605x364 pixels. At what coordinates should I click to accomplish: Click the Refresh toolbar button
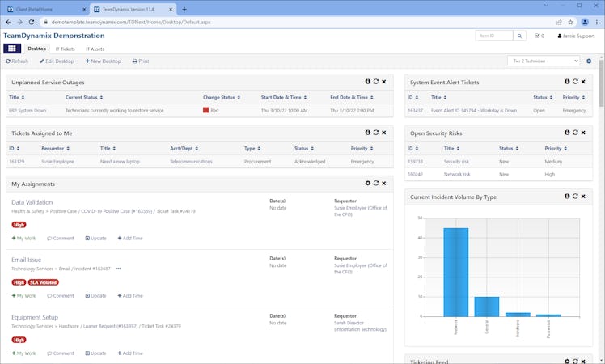coord(17,61)
